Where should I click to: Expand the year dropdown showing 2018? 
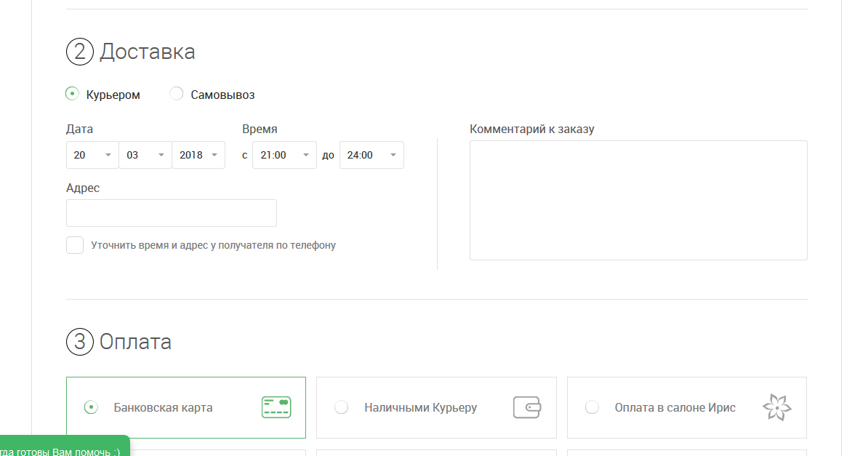198,155
